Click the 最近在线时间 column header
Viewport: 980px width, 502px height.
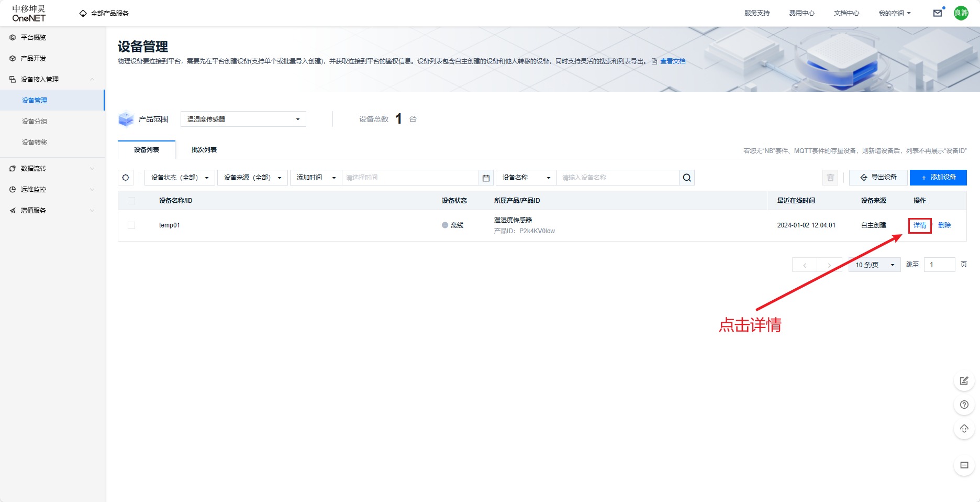coord(796,201)
